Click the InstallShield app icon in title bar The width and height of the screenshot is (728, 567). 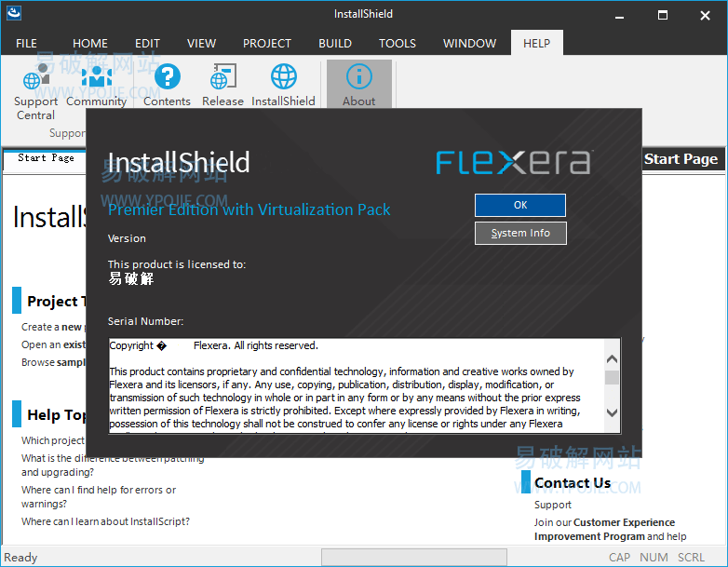13,13
